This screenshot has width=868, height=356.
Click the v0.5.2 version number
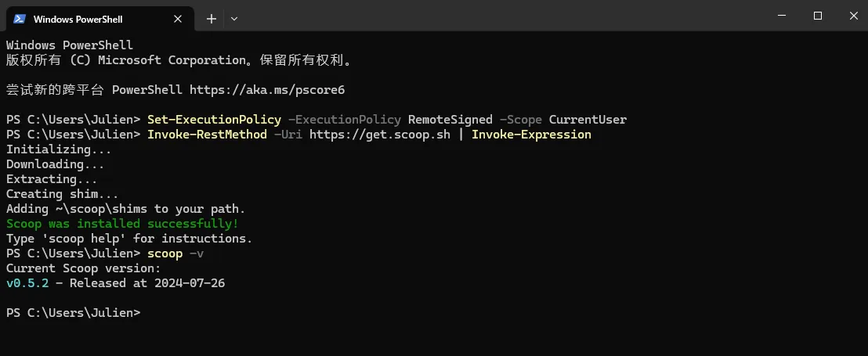pyautogui.click(x=27, y=283)
